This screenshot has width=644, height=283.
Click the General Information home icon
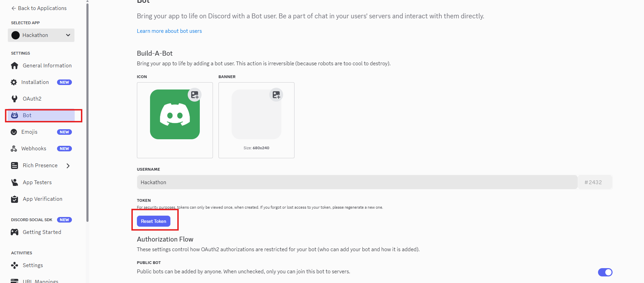click(x=15, y=66)
